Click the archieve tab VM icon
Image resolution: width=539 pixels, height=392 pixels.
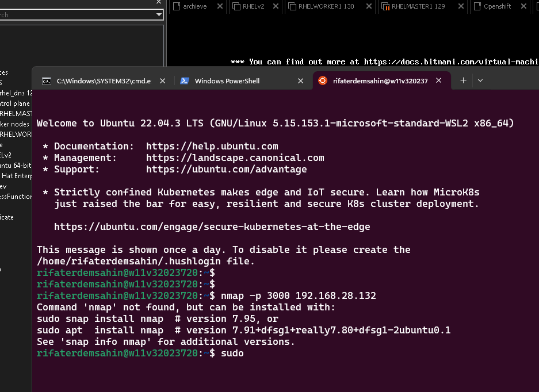[177, 6]
